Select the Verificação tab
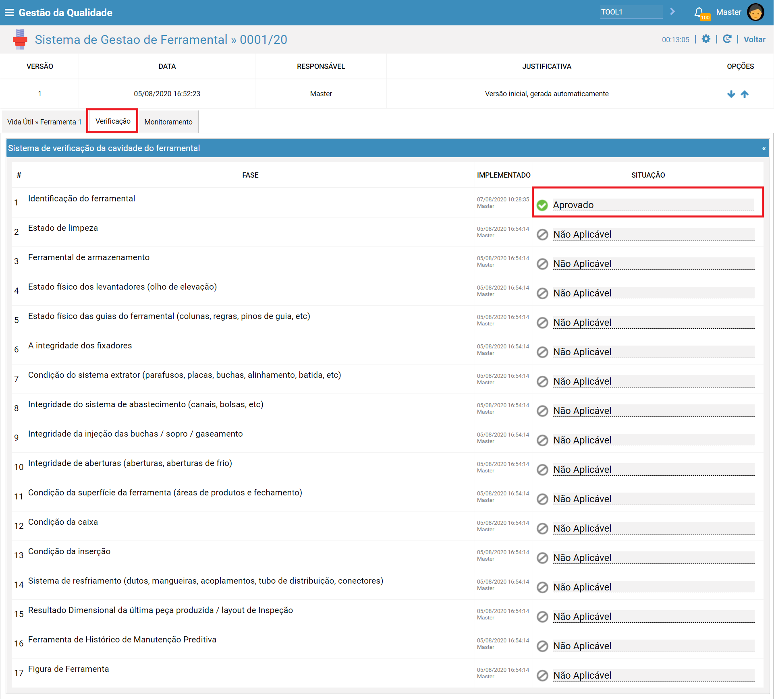This screenshot has width=774, height=700. [x=113, y=121]
